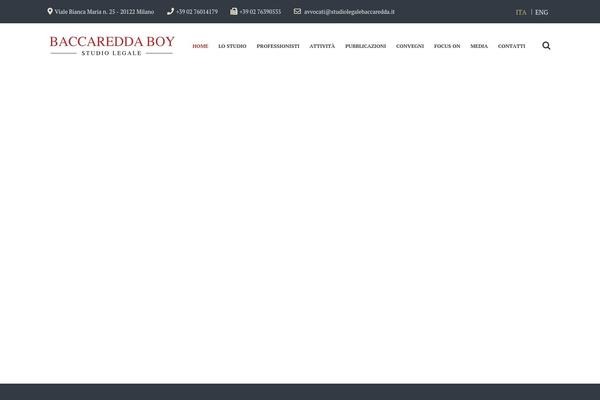Click the fax number +39 02 76390553
Image resolution: width=600 pixels, height=400 pixels.
click(x=260, y=12)
